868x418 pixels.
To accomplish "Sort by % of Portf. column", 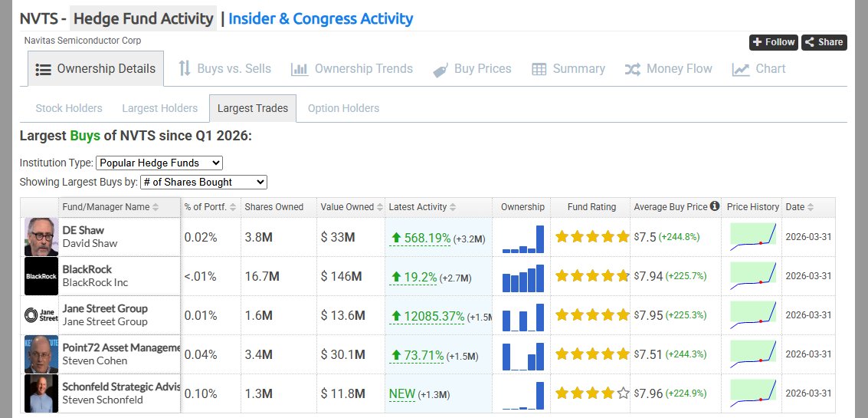I will point(211,207).
